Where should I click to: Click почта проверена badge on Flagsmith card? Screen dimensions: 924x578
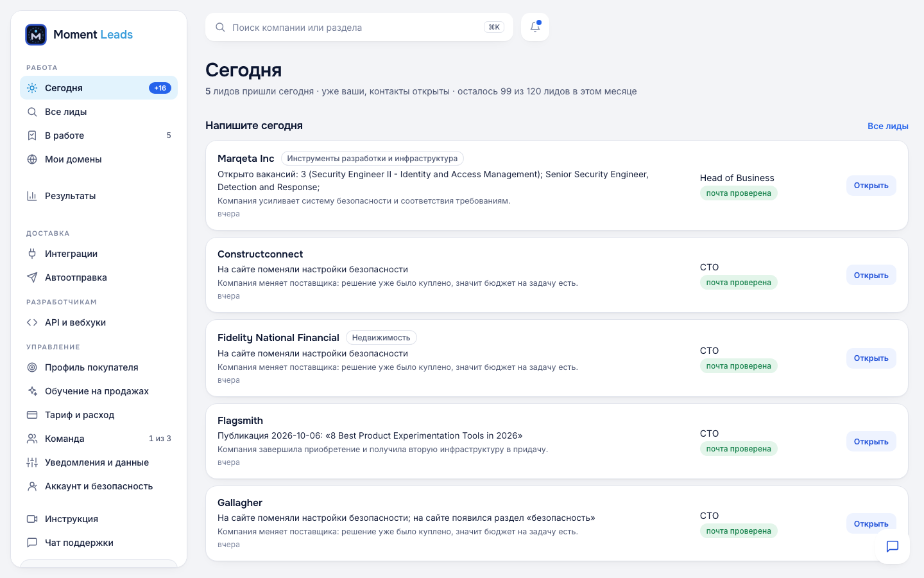[739, 449]
